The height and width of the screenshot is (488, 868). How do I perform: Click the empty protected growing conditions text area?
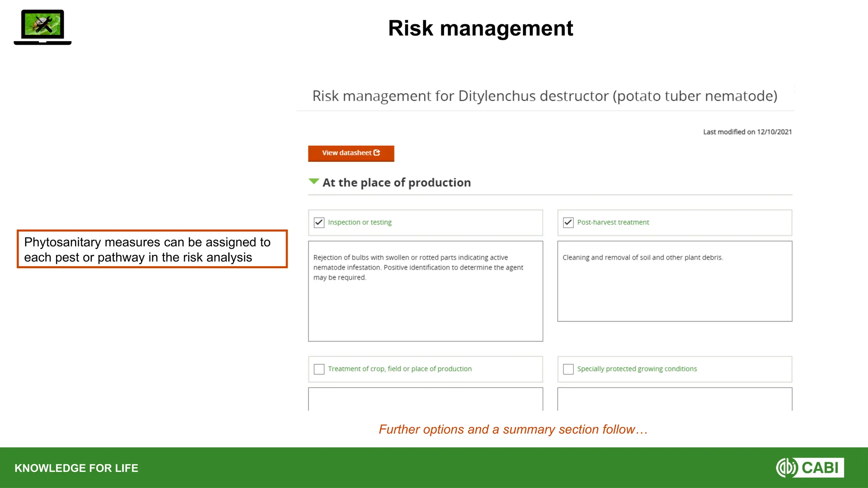pos(674,399)
